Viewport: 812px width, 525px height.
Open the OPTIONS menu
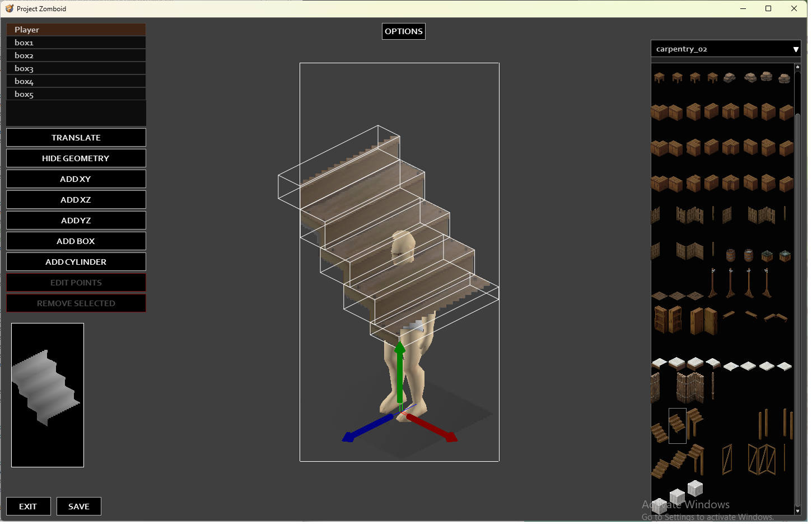coord(404,31)
